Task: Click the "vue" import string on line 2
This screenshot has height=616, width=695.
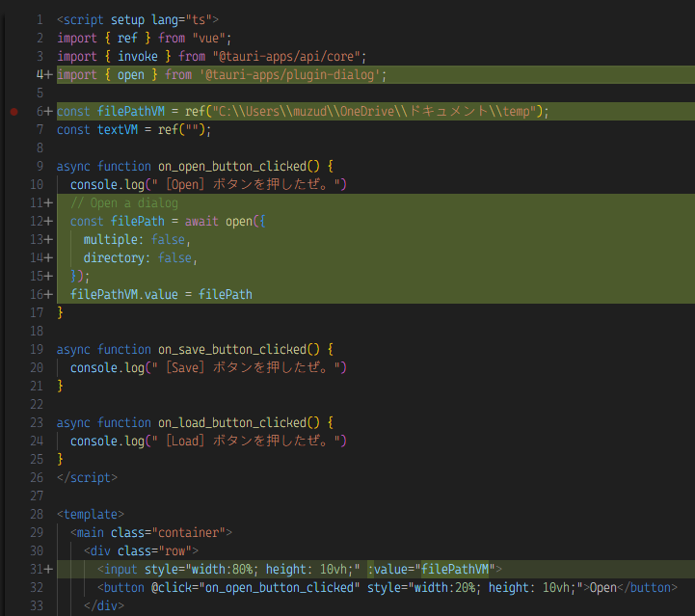Action: [209, 39]
